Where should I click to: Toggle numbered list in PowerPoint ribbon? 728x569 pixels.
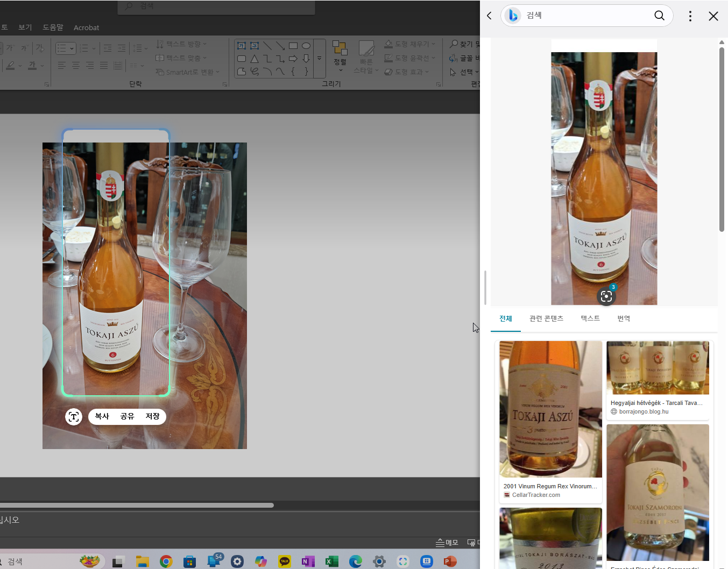pos(84,48)
